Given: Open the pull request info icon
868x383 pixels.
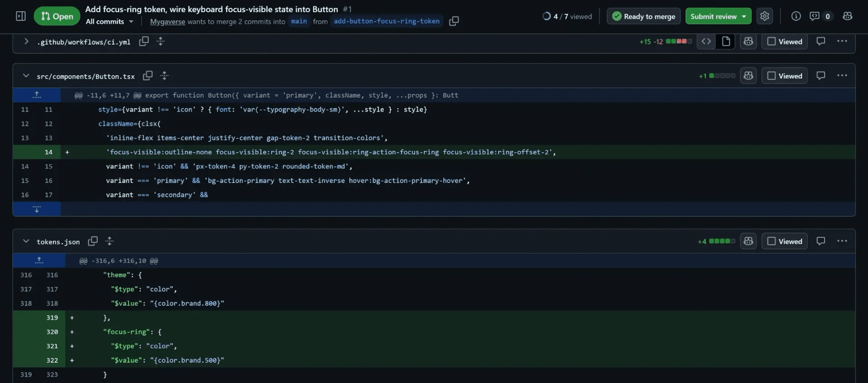Looking at the screenshot, I should click(x=796, y=16).
